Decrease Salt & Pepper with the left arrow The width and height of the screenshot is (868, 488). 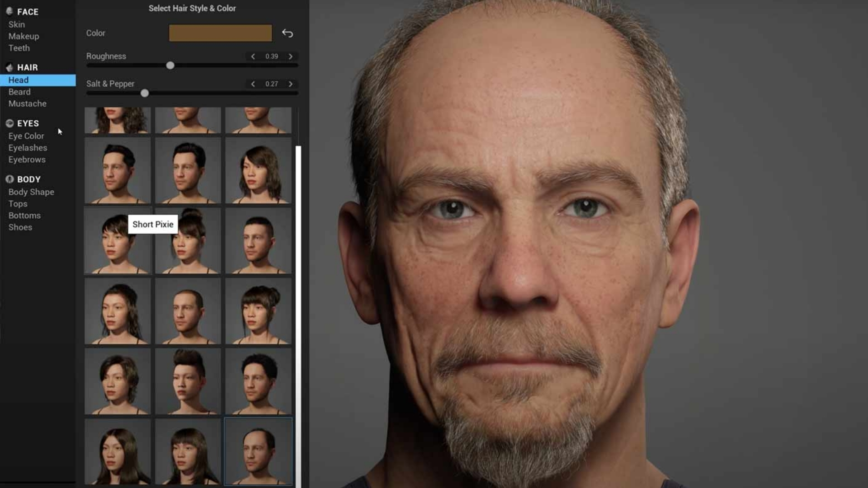[252, 84]
